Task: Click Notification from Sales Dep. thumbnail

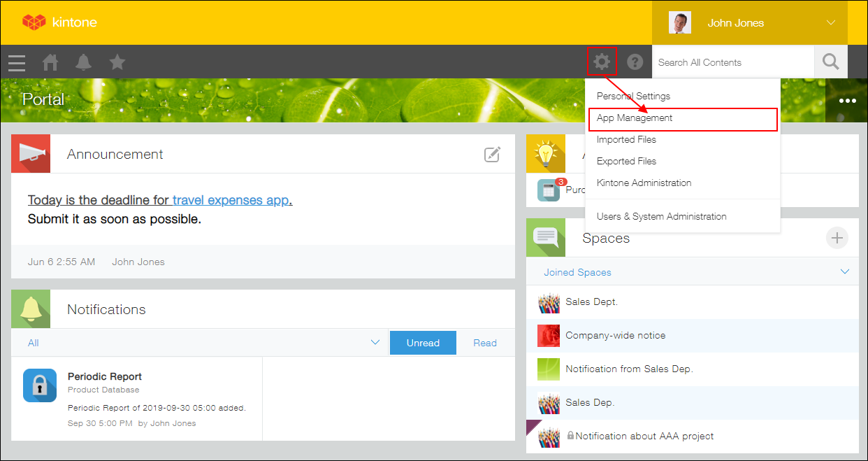Action: pos(549,369)
